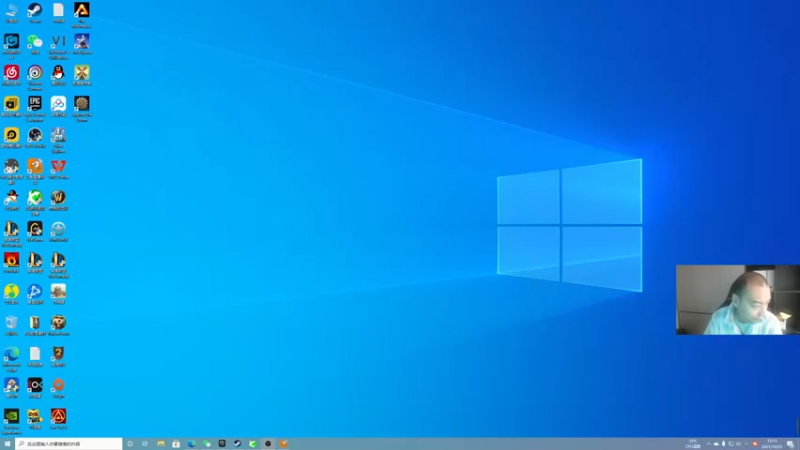
Task: Open Microsoft Store on the taskbar
Action: coord(176,444)
